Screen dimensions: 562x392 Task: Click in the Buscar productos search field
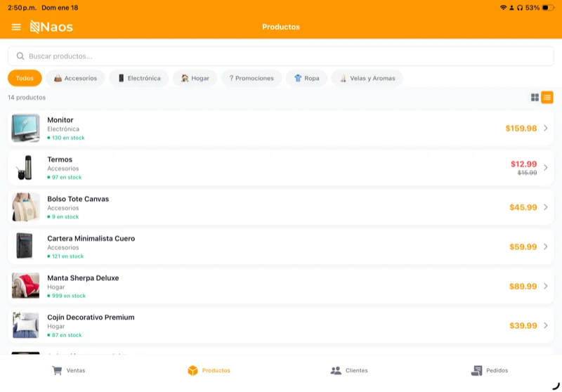coord(281,56)
